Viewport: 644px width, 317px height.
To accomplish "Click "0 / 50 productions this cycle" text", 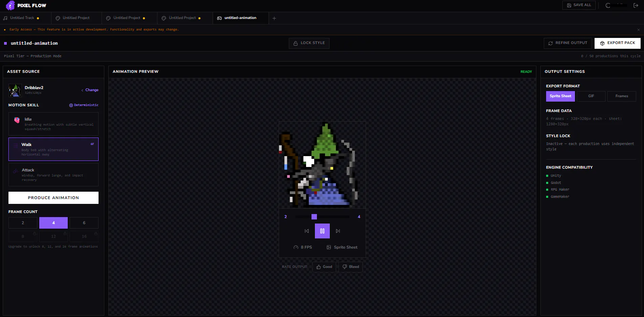I will point(611,56).
